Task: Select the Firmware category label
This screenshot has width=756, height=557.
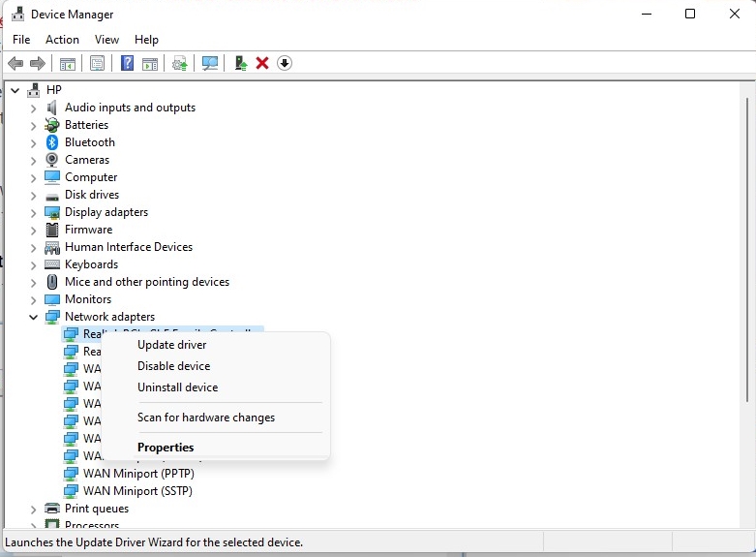Action: point(88,230)
